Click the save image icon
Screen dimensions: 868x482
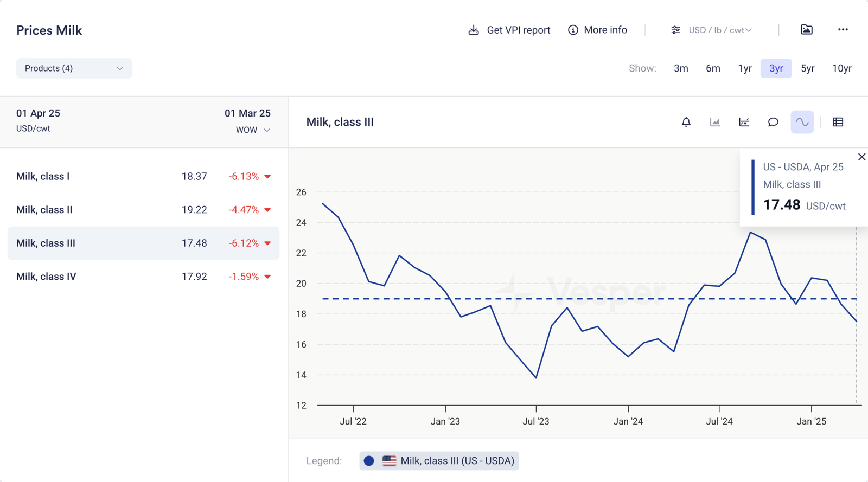(x=807, y=30)
